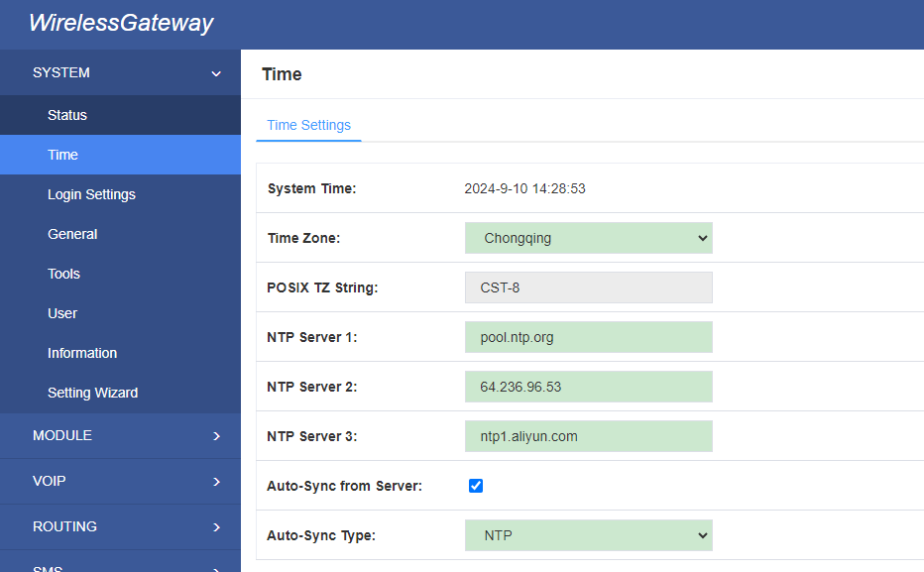Open the Status page

coord(120,115)
